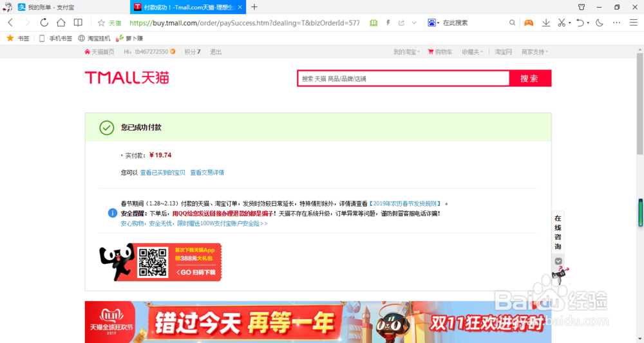Click the blue info icon beside 安全提醒
Viewport: 644px width, 343px height.
pyautogui.click(x=113, y=213)
